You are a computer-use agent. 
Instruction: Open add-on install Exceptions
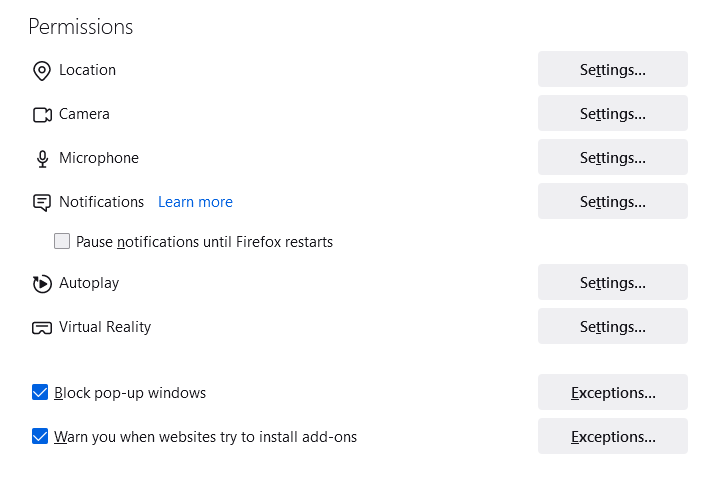[612, 437]
